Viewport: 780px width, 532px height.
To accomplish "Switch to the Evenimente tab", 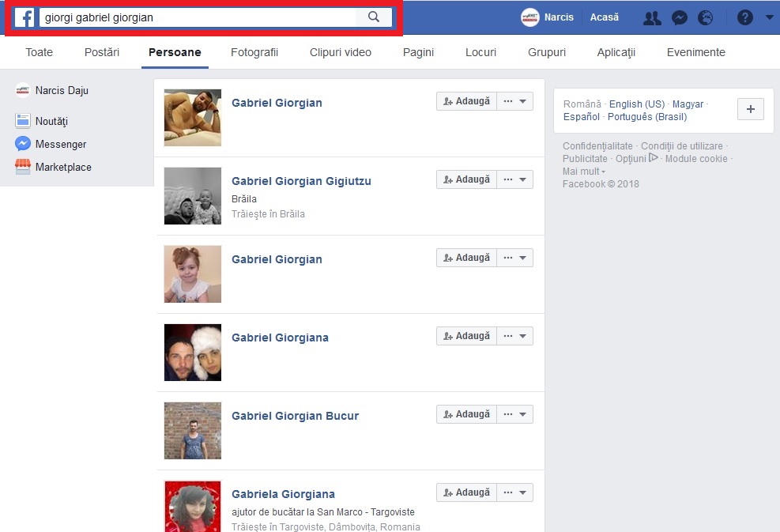I will [x=696, y=52].
